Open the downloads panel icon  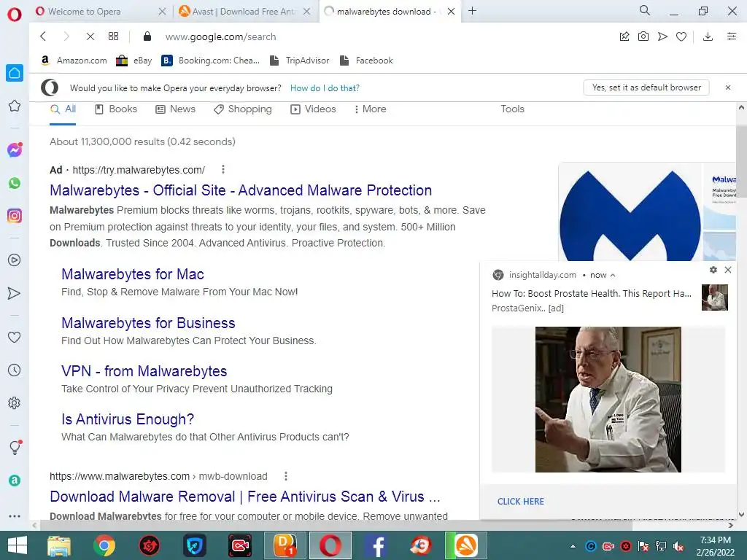tap(708, 36)
